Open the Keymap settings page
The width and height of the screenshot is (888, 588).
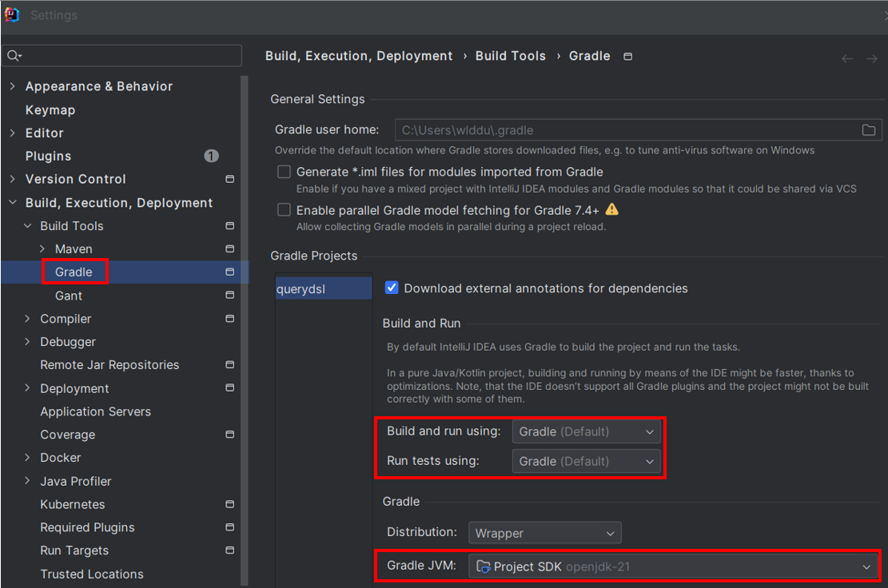point(50,109)
